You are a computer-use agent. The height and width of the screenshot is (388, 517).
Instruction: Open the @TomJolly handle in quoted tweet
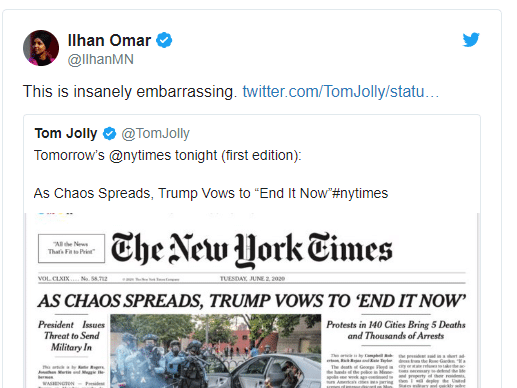[x=155, y=133]
